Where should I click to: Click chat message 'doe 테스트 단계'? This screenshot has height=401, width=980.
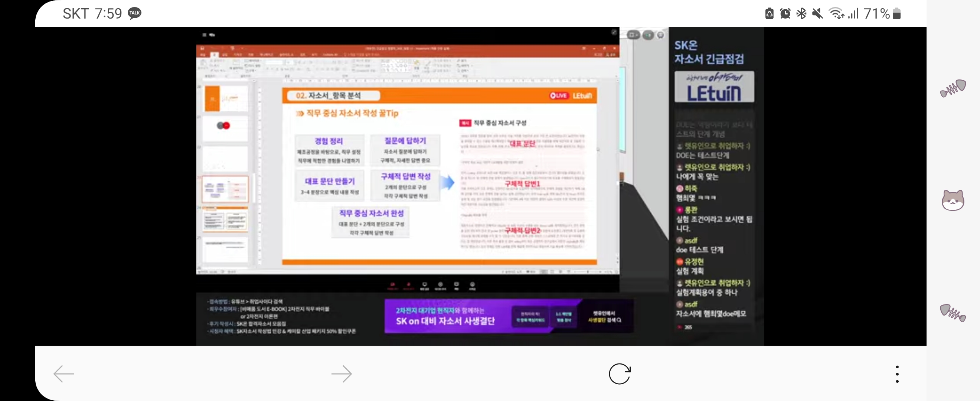coord(699,250)
